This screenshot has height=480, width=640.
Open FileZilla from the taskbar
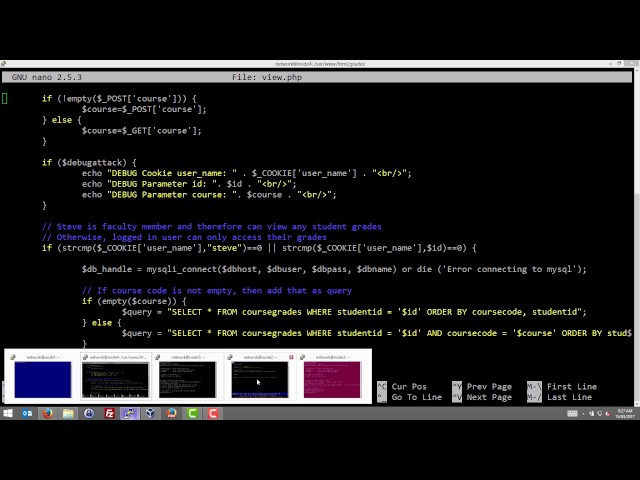(x=109, y=413)
